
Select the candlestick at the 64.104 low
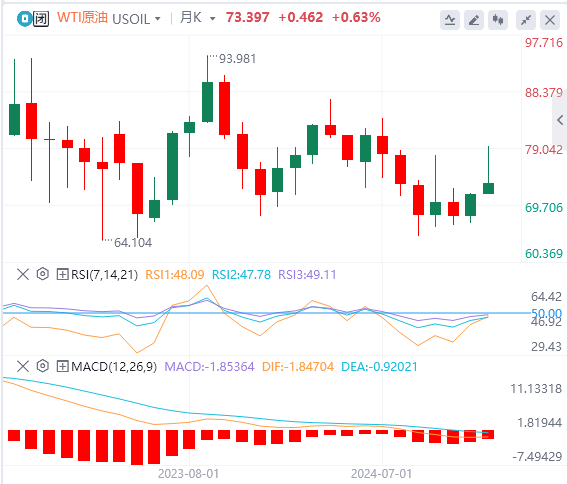pyautogui.click(x=102, y=165)
